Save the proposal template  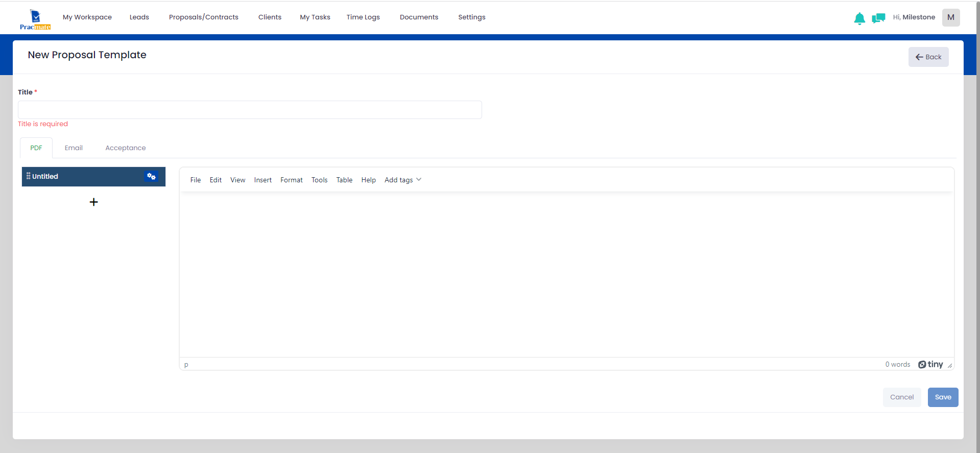click(x=943, y=397)
